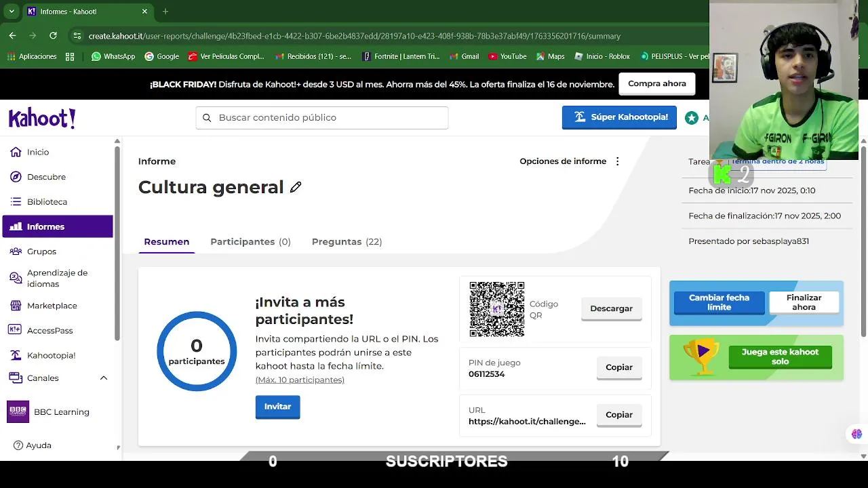Edit the title with the pencil icon
The height and width of the screenshot is (488, 868).
tap(296, 187)
